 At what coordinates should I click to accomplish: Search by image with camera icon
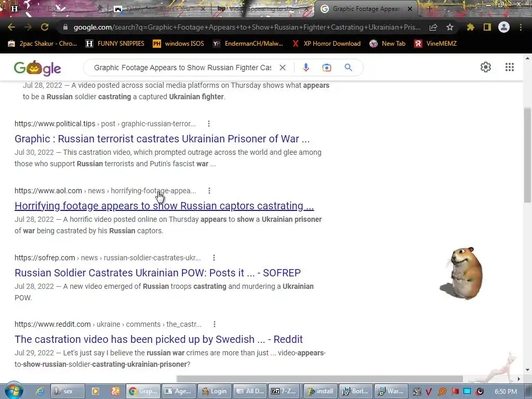pyautogui.click(x=326, y=68)
